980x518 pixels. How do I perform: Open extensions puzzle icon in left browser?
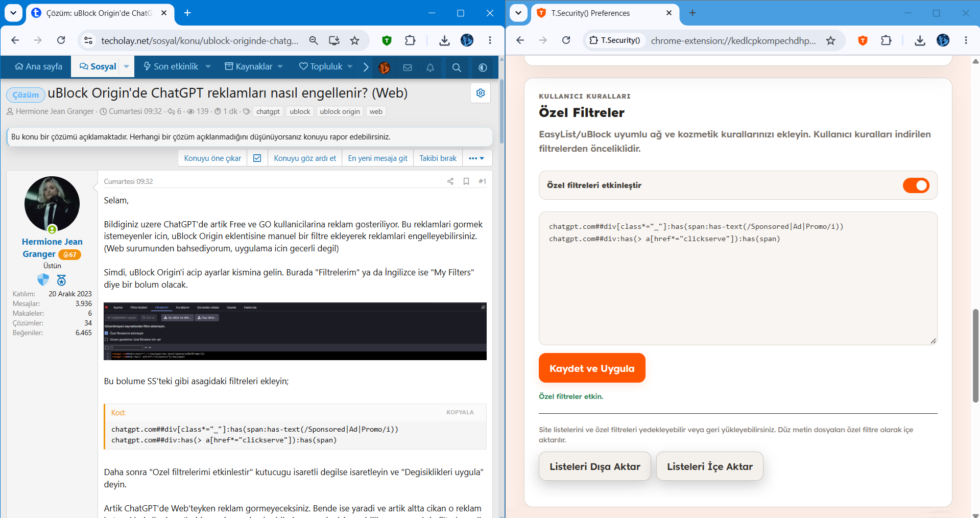(x=410, y=40)
